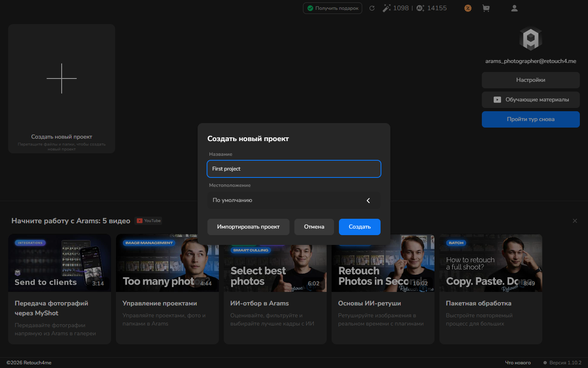
Task: Click the ©2026 Retouch4me footer text
Action: coord(29,363)
